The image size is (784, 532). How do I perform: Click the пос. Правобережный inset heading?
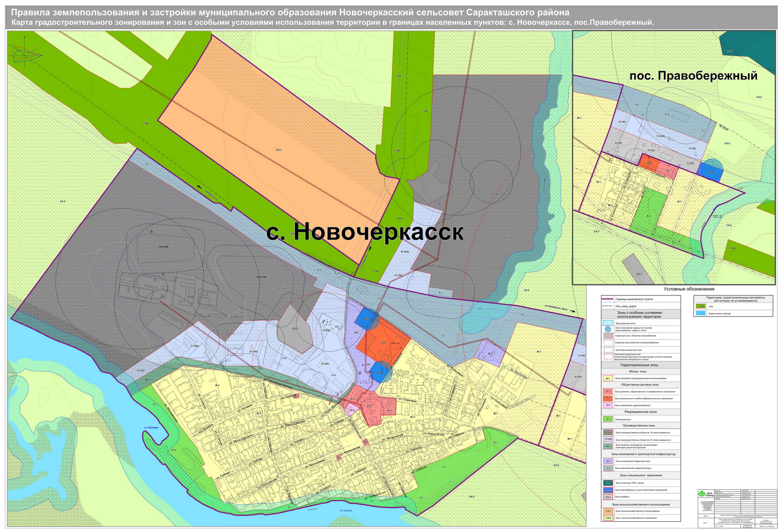point(693,76)
